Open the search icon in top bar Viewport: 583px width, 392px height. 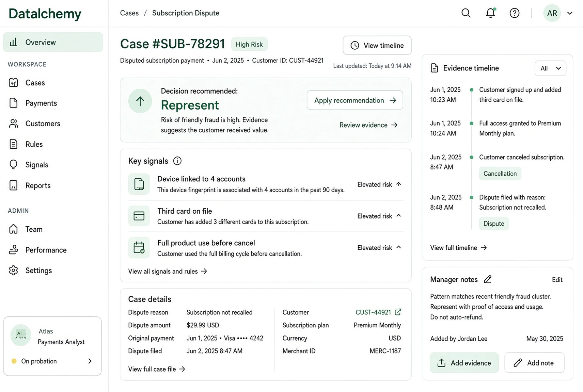tap(466, 13)
